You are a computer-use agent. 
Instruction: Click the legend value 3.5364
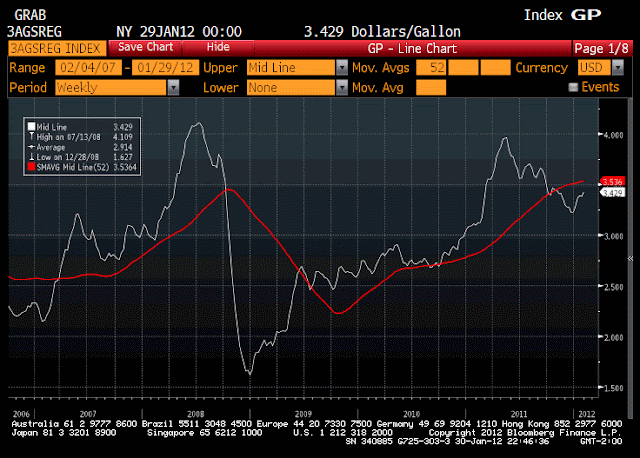125,167
